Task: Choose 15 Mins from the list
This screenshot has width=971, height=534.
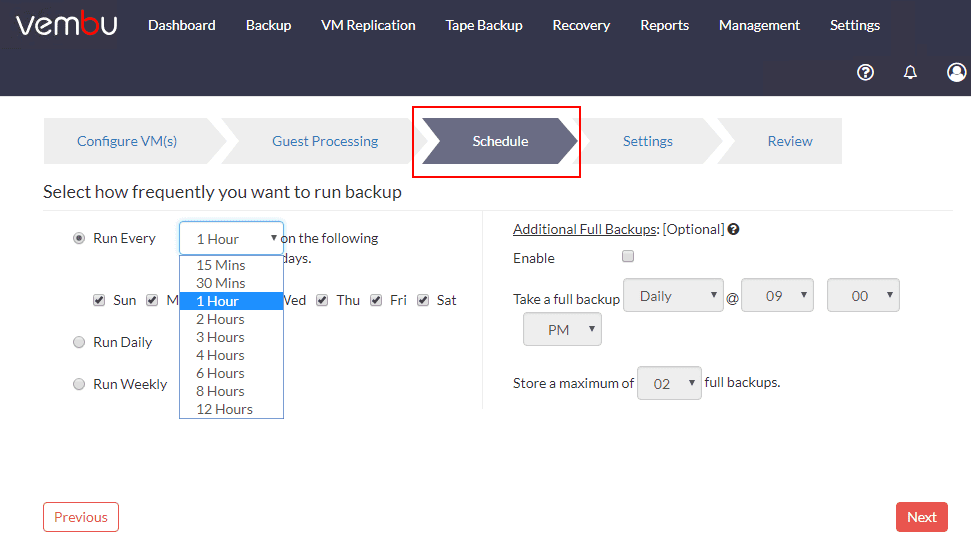Action: click(232, 265)
